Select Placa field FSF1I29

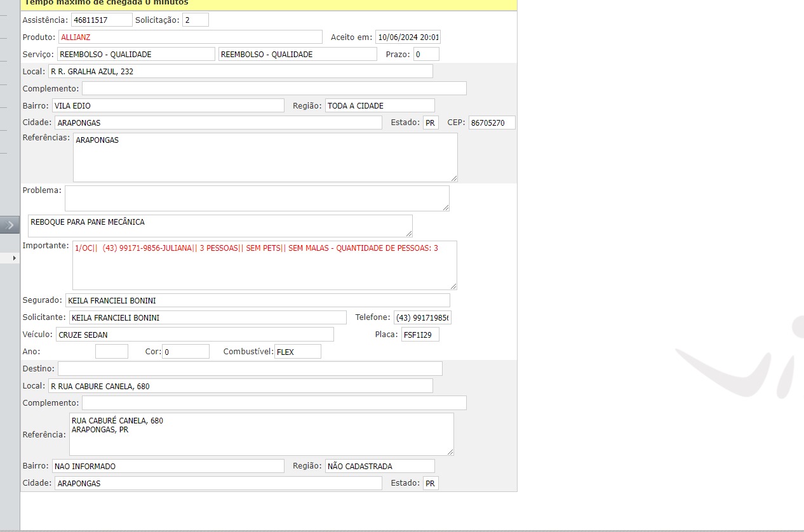(x=420, y=335)
